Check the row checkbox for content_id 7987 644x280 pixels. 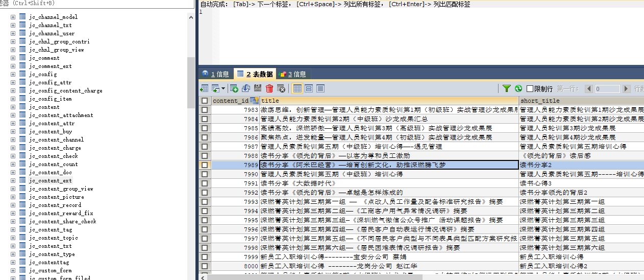coord(205,147)
